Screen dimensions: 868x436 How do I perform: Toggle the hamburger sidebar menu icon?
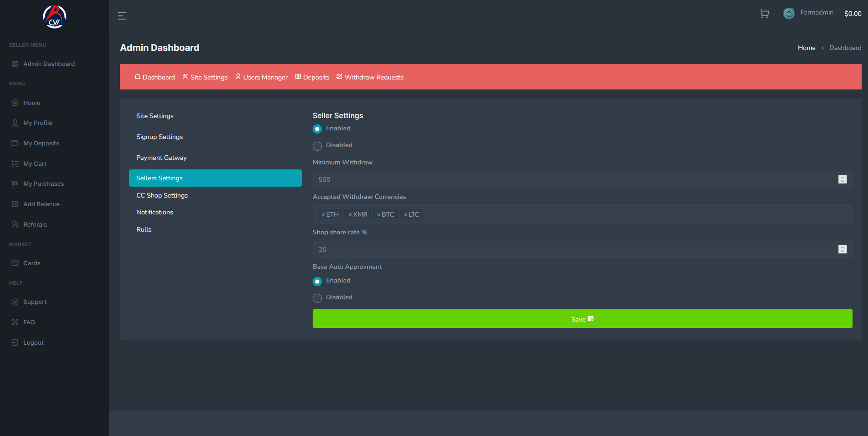122,16
